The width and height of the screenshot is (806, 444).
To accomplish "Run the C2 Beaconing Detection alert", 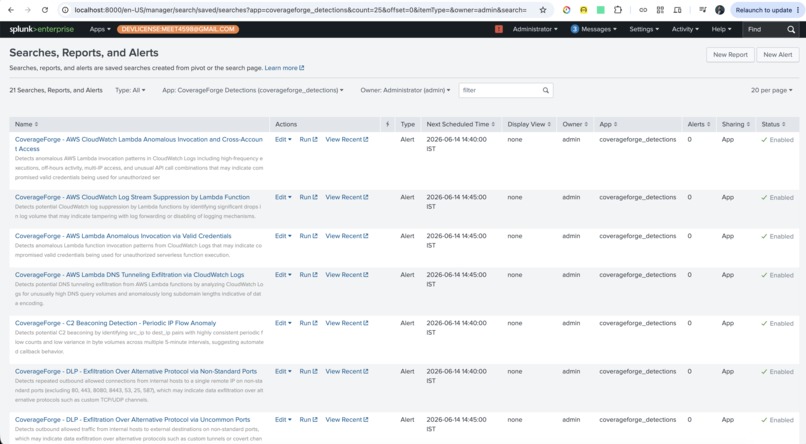I will click(308, 323).
